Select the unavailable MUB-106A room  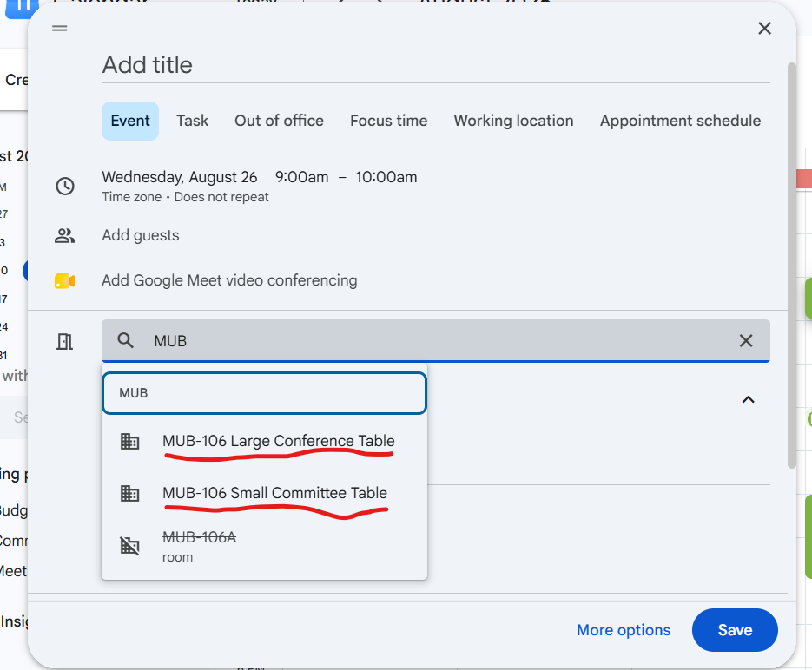264,547
